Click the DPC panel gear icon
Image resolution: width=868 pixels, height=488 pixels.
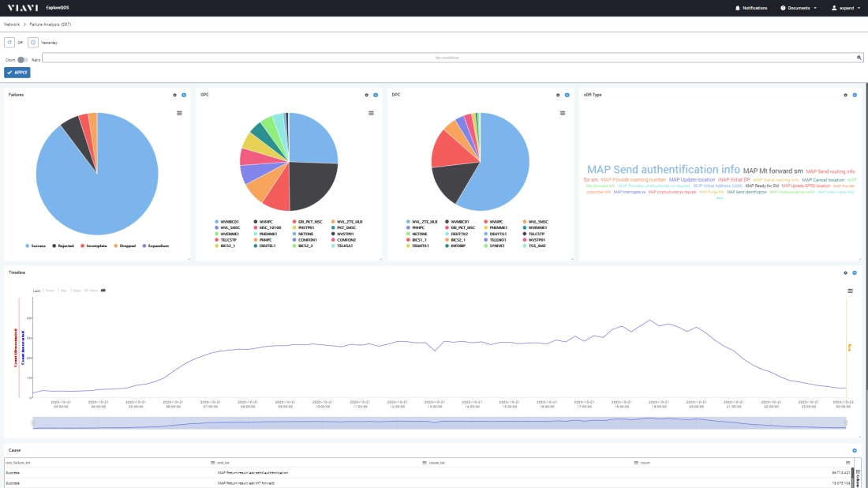tap(557, 95)
